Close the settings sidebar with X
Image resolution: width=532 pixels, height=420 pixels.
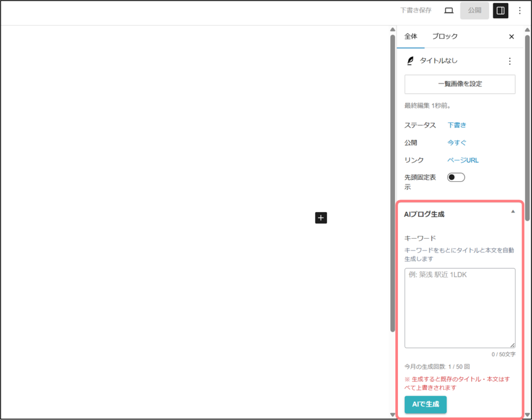(511, 37)
